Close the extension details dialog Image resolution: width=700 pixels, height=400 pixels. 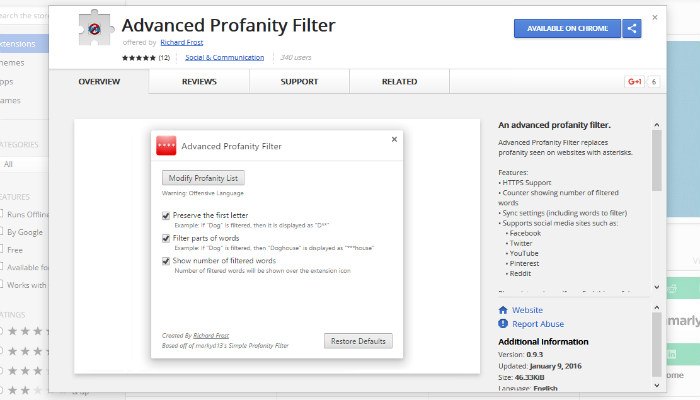click(x=655, y=17)
